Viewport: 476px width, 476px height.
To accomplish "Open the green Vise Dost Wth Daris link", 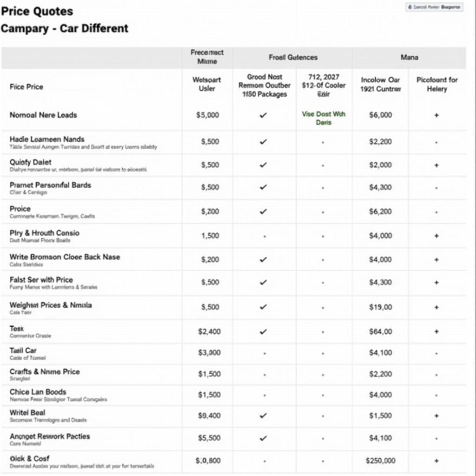I will pos(324,118).
